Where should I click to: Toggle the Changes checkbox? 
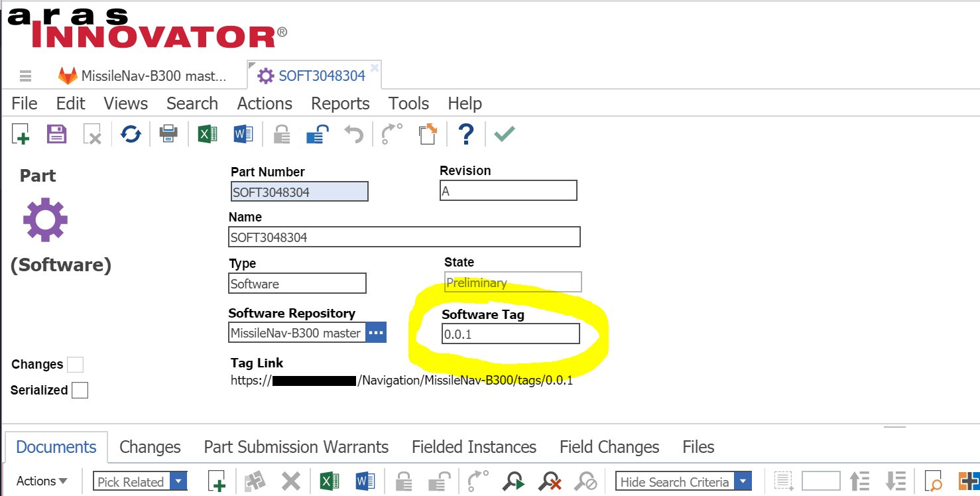(x=76, y=365)
